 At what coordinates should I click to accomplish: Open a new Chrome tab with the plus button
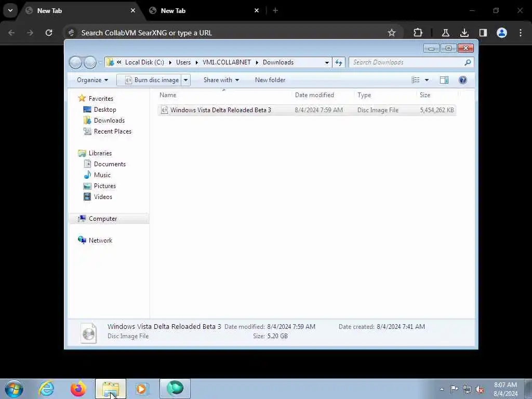275,10
